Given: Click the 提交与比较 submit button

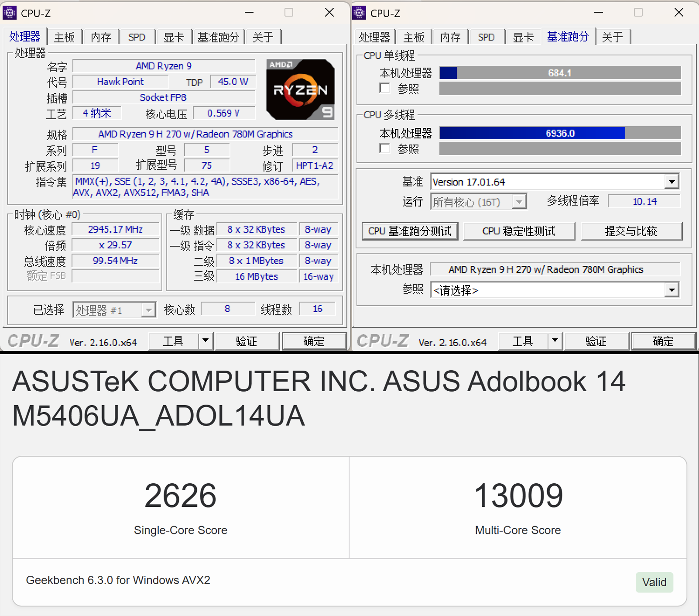Looking at the screenshot, I should click(631, 231).
